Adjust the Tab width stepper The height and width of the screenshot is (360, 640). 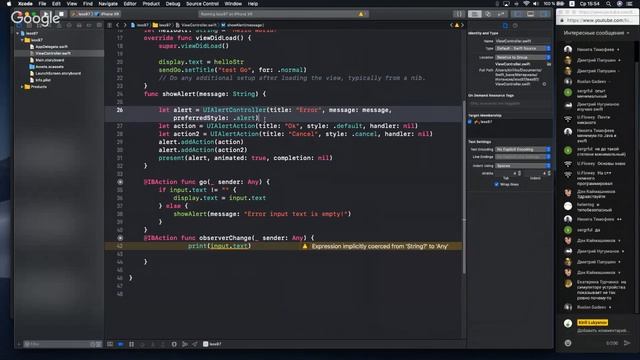[519, 173]
